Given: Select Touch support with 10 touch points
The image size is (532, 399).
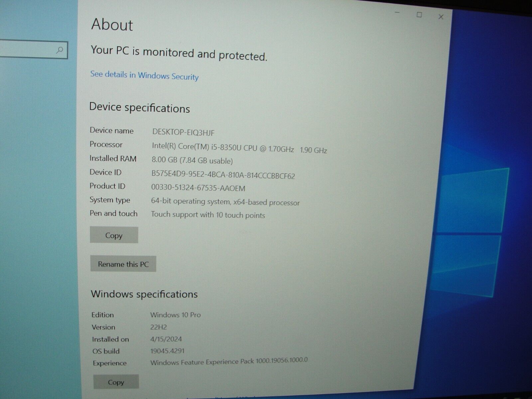Looking at the screenshot, I should coord(208,215).
